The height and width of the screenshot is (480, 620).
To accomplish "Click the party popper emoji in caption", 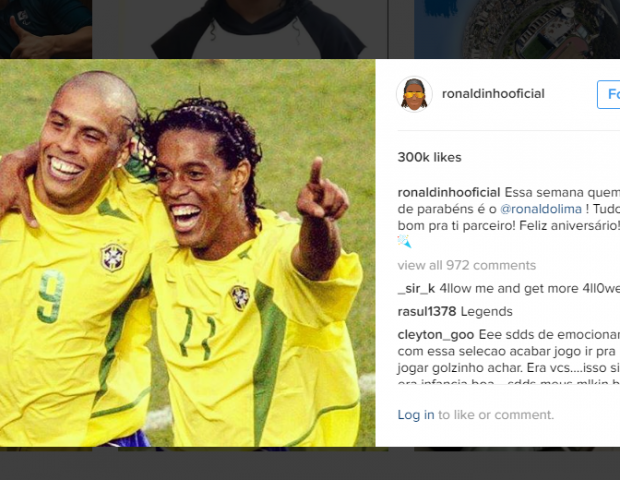I will [405, 241].
